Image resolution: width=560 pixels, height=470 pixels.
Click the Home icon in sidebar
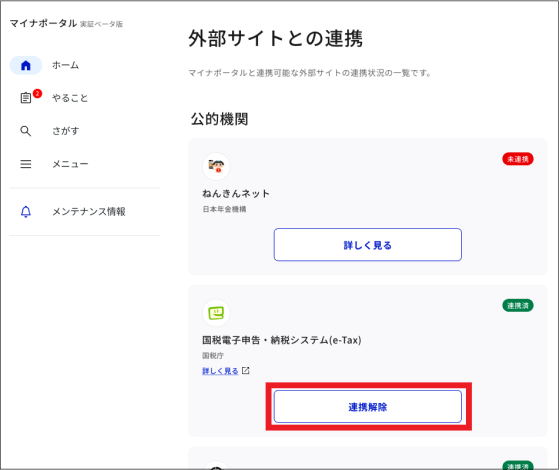(26, 65)
